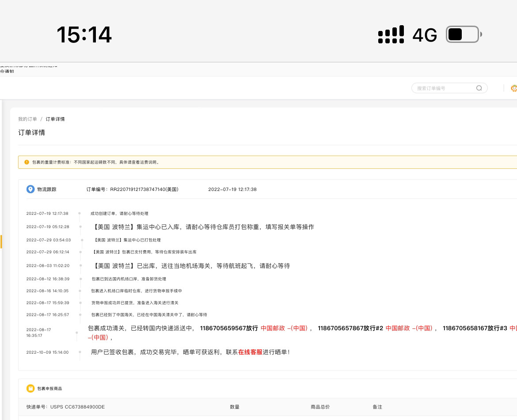
Task: Click the yellow tab marker on the left edge
Action: tap(1, 242)
